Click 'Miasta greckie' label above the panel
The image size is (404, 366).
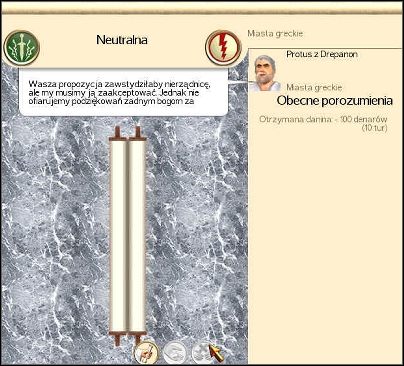(275, 34)
